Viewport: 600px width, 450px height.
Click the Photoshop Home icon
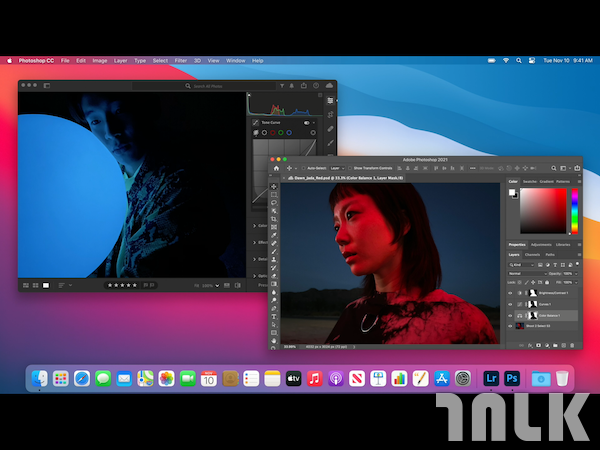click(276, 168)
